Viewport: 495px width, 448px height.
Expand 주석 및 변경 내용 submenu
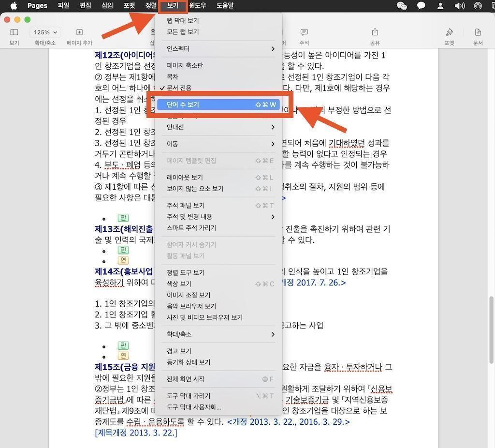218,217
